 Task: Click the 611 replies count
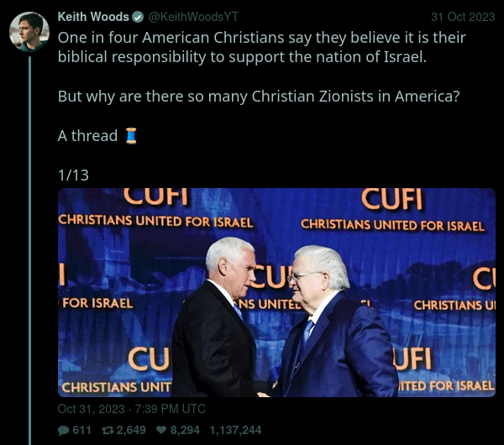(82, 430)
